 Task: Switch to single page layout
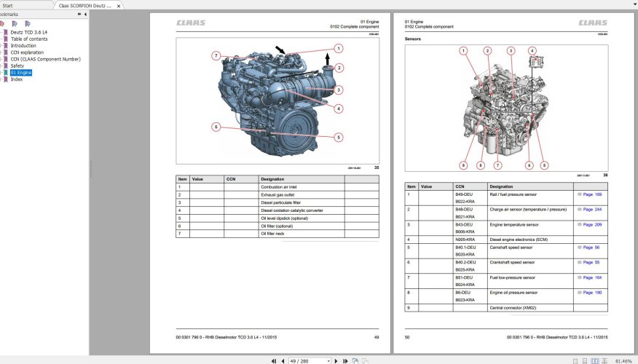(x=575, y=361)
